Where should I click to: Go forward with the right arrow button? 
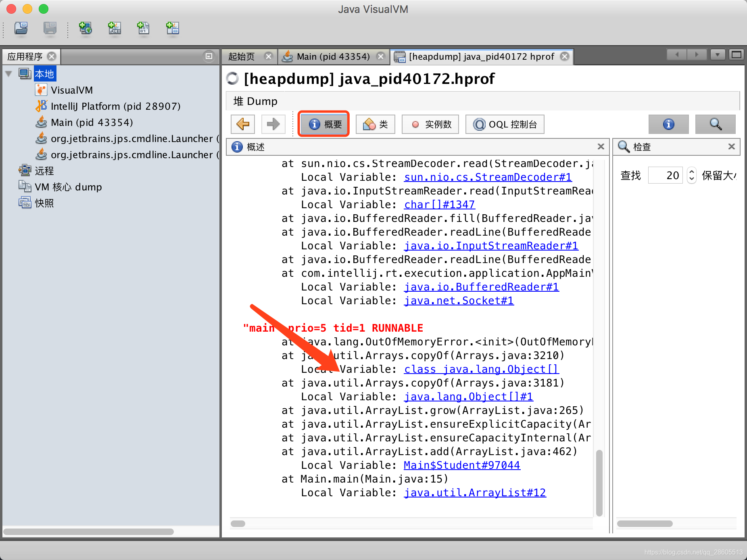[x=273, y=124]
